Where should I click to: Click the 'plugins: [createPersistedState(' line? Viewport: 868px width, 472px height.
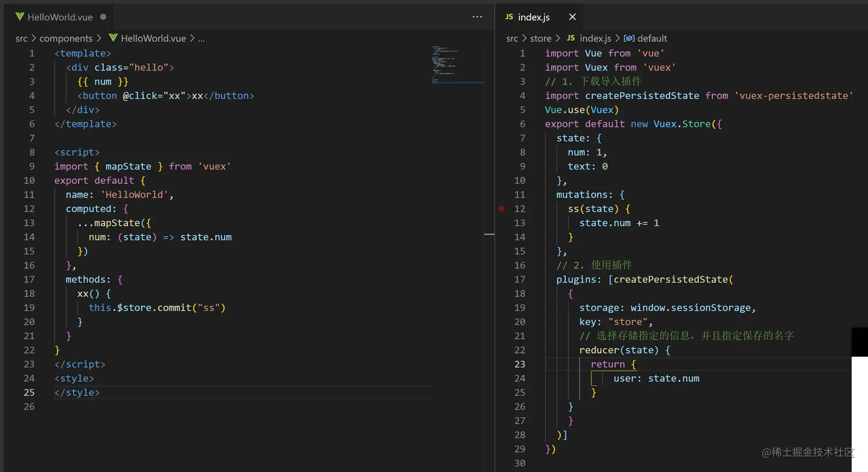point(645,280)
